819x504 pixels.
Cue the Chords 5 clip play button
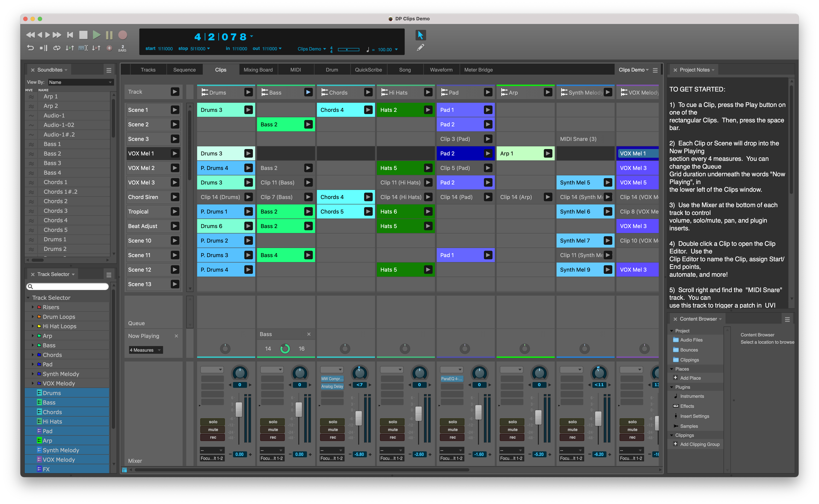368,211
